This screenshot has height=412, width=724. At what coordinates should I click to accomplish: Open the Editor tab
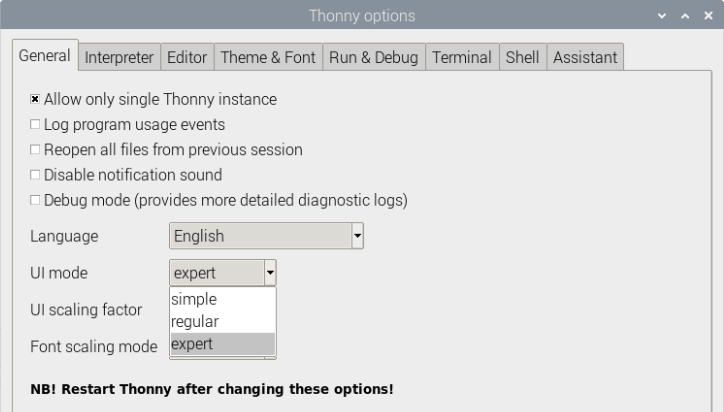pos(187,57)
